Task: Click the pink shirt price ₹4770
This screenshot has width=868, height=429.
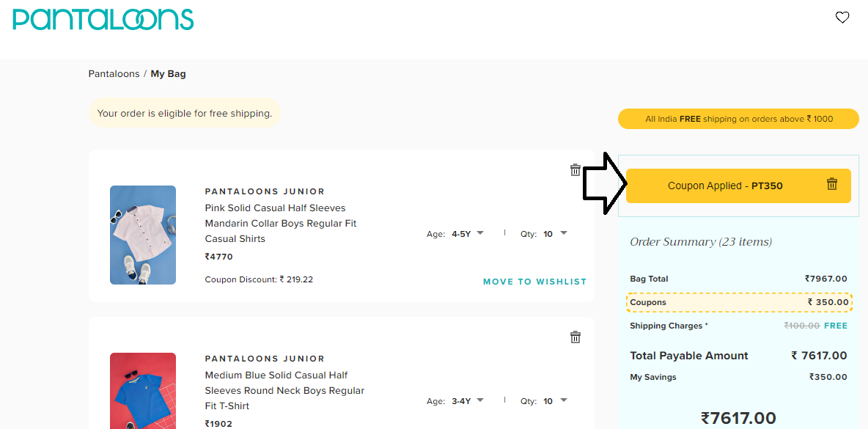Action: pos(218,257)
